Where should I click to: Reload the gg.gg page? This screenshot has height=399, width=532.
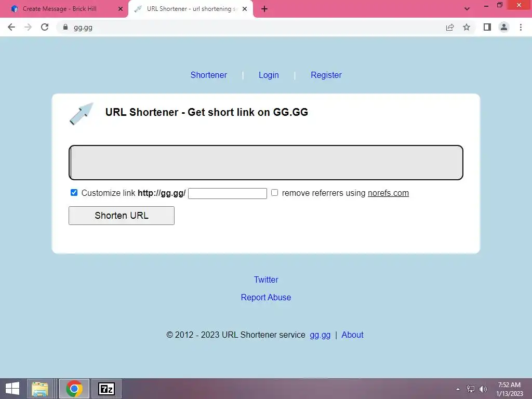point(45,27)
